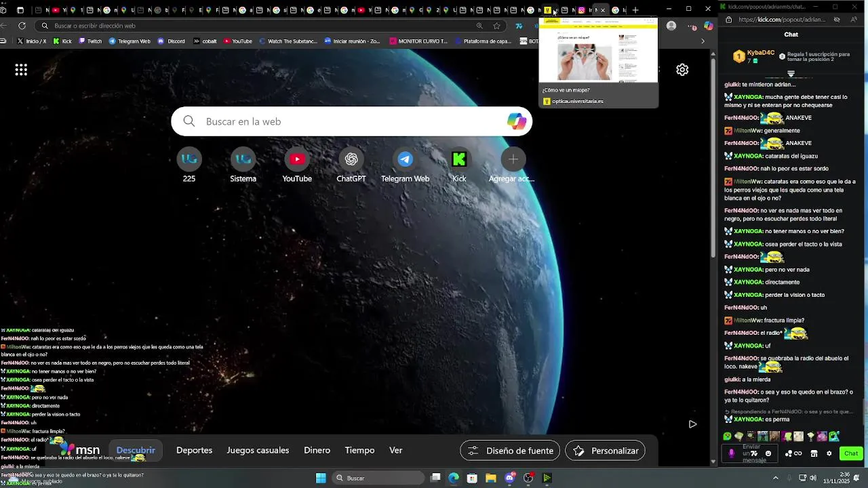Open the new tab page settings gear
Screen dimensions: 868x488
682,70
